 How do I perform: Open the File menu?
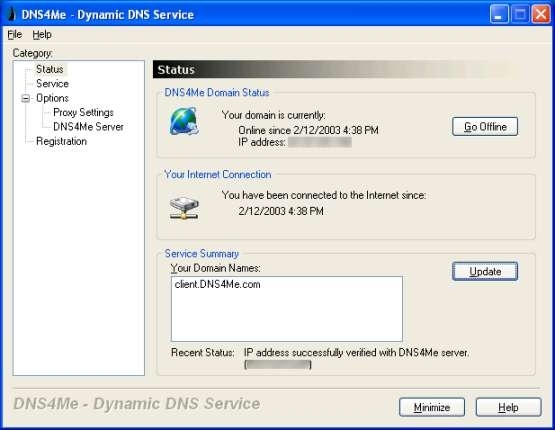tap(15, 34)
